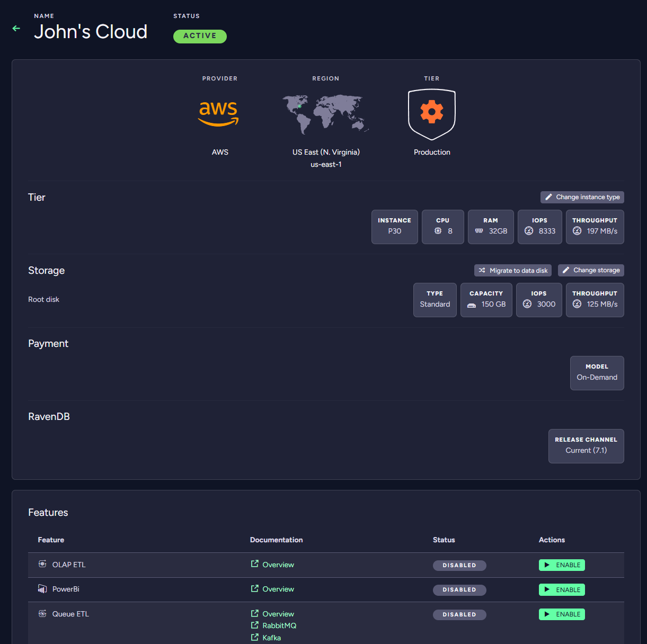Click the Production tier shield icon

click(432, 113)
